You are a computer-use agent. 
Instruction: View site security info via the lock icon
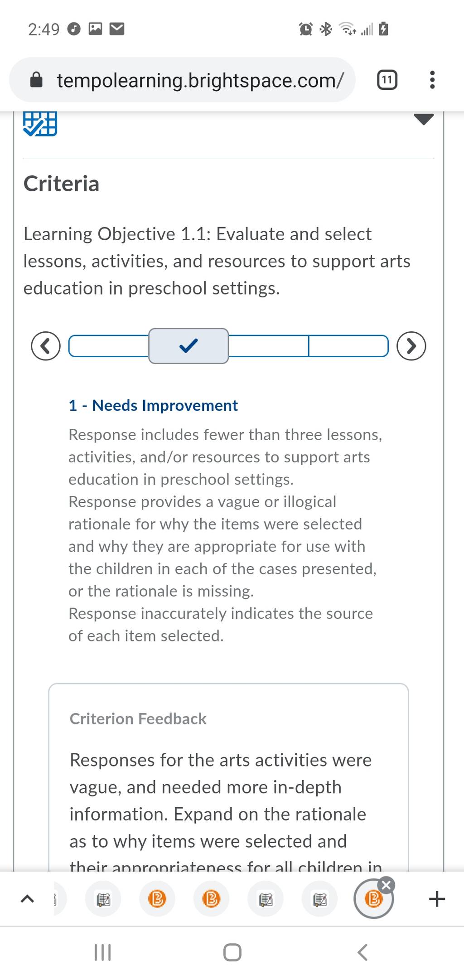tap(36, 80)
